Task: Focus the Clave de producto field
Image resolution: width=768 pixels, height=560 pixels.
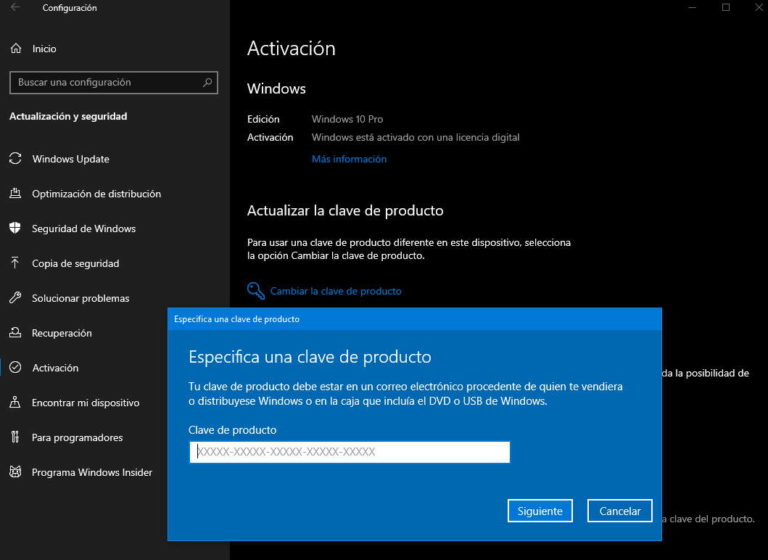Action: click(350, 452)
